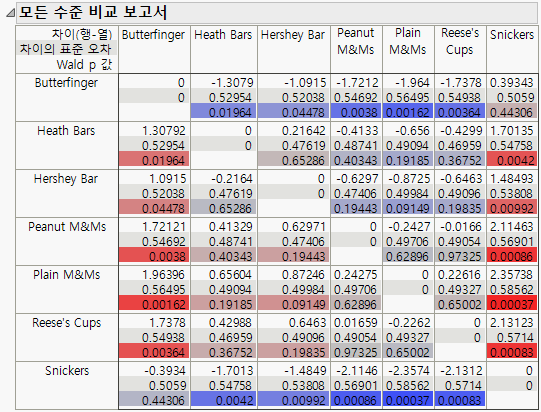Click the difference value 1.70135
The height and width of the screenshot is (412, 541).
click(512, 131)
